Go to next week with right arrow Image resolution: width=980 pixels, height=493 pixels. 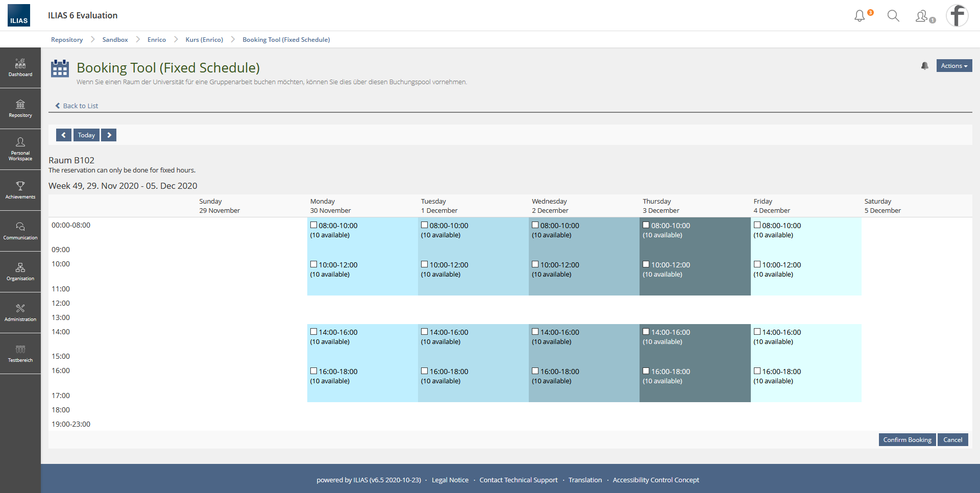click(x=109, y=135)
